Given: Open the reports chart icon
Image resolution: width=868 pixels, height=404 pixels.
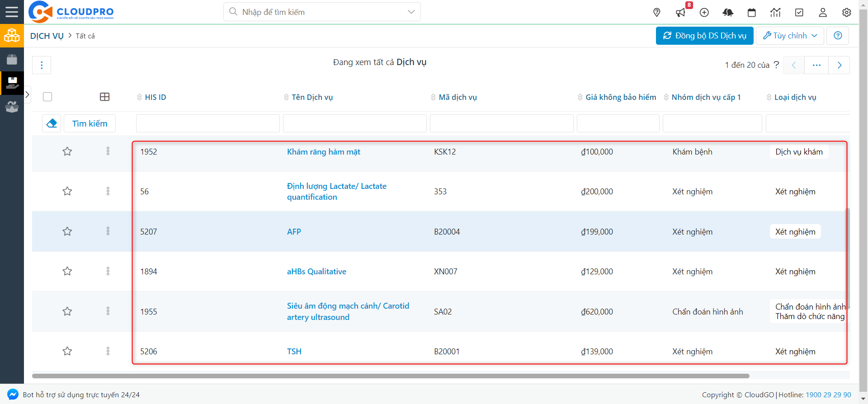Looking at the screenshot, I should click(x=775, y=13).
